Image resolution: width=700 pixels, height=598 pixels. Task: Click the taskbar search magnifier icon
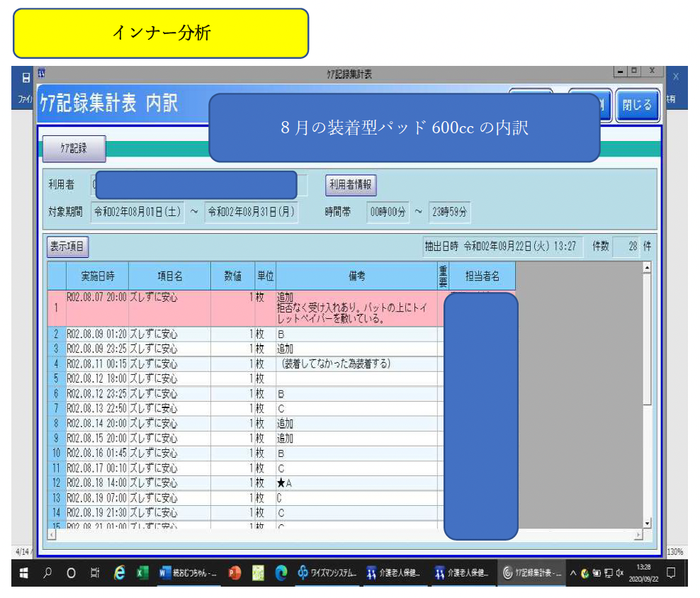click(48, 573)
